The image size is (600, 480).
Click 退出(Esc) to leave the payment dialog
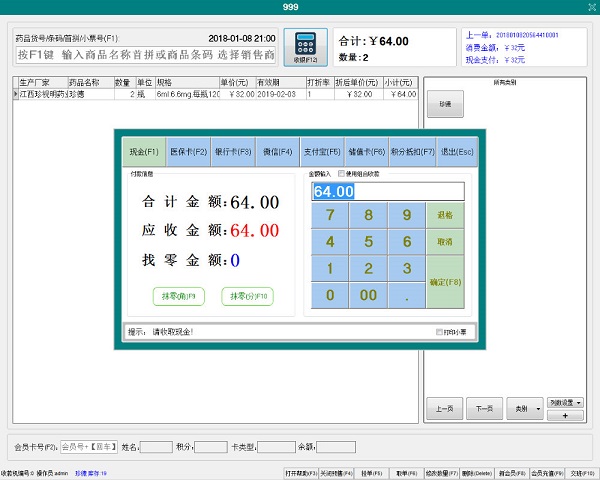457,152
